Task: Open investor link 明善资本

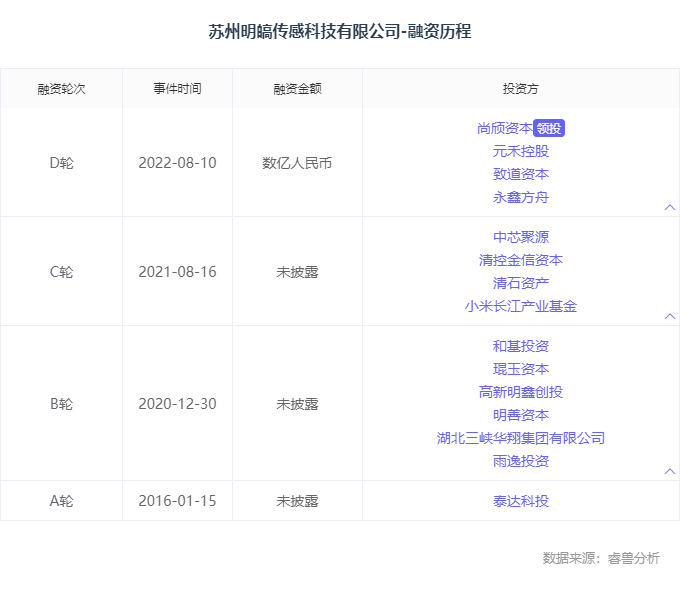Action: pos(521,415)
